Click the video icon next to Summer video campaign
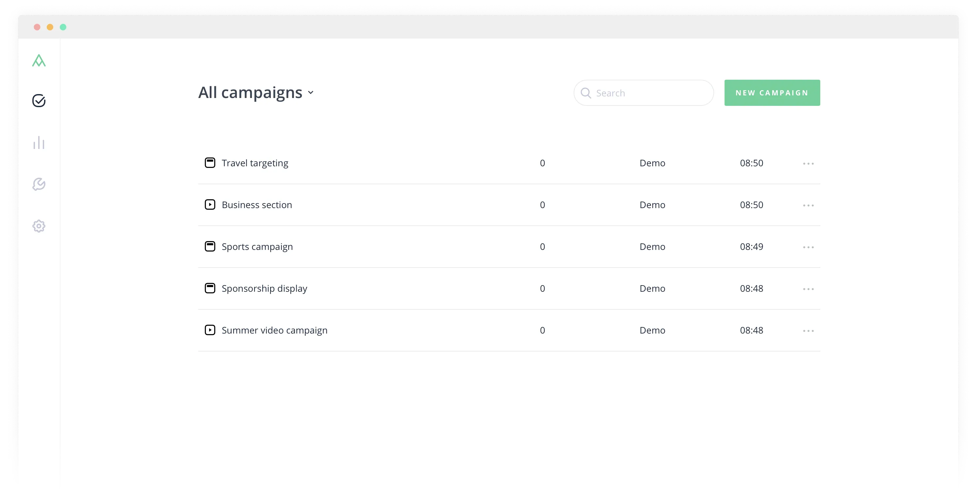 coord(210,330)
